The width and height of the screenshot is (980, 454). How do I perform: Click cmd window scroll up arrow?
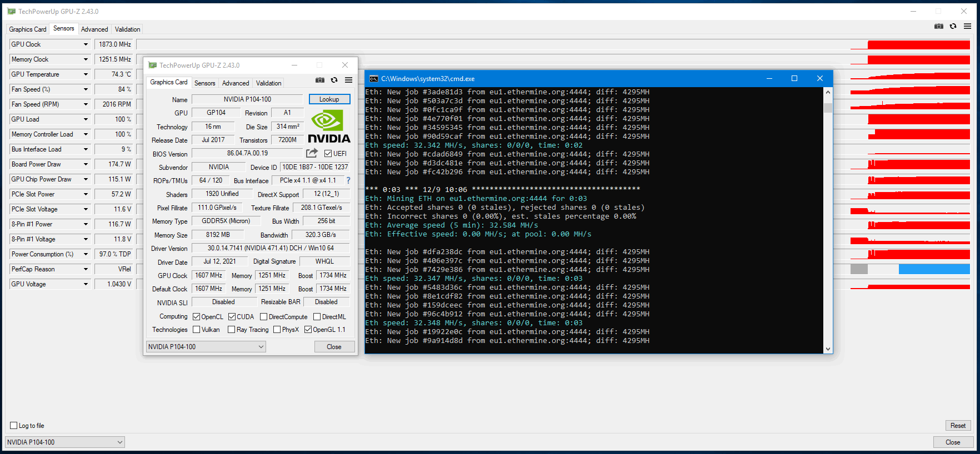tap(828, 92)
